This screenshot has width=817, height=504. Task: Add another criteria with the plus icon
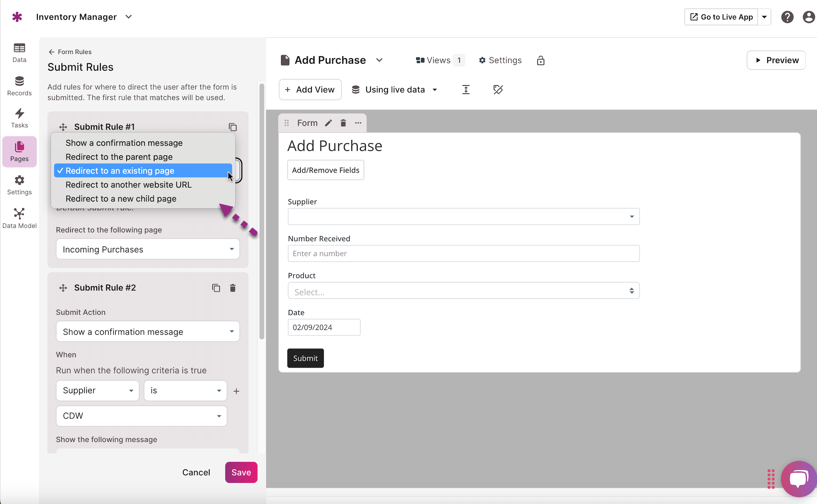click(x=236, y=391)
